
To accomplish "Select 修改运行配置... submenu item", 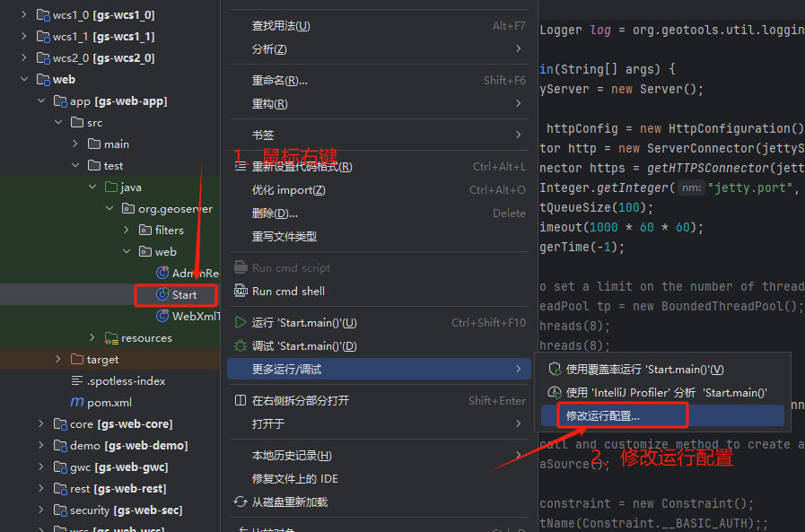I will click(662, 415).
